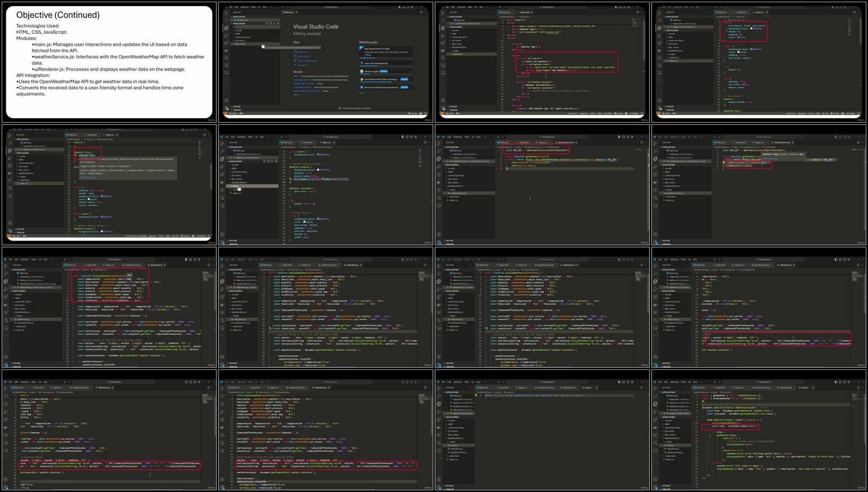868x492 pixels.
Task: Open the uiRenderer.js displayWeather highlighted thumbnail
Action: (109, 307)
